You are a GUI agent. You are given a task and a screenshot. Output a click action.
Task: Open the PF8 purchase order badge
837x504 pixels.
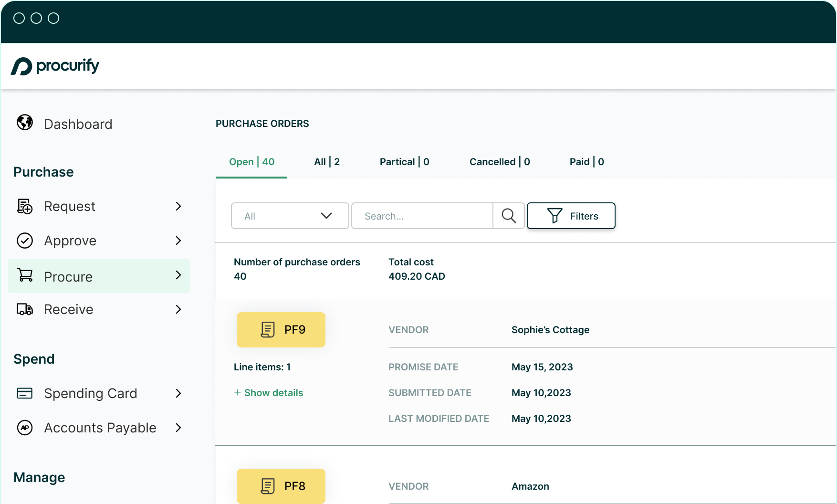click(281, 486)
